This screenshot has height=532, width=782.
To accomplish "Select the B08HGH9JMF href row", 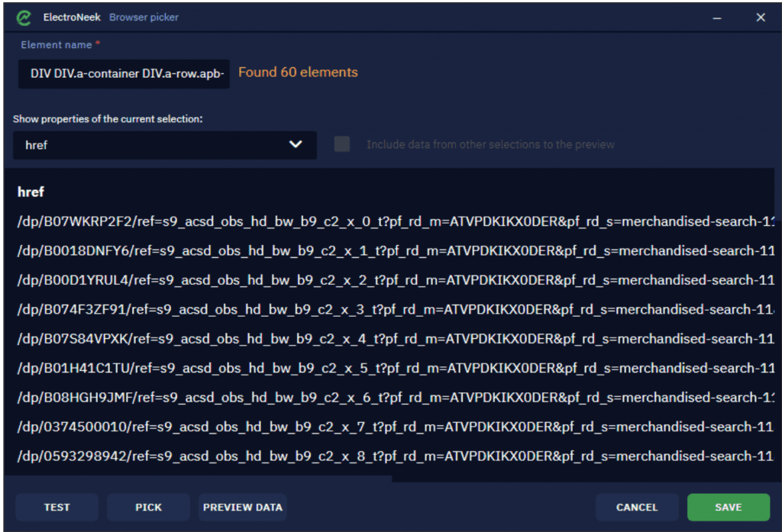I will [x=396, y=398].
